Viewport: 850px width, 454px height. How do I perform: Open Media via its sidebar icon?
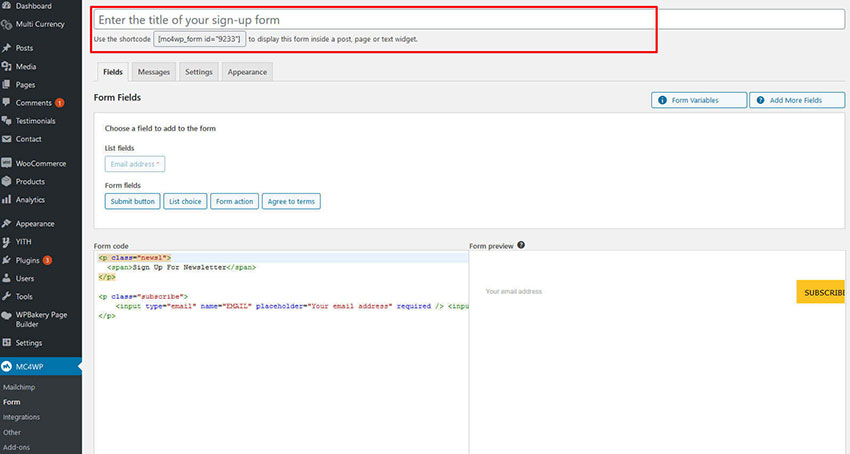point(8,67)
